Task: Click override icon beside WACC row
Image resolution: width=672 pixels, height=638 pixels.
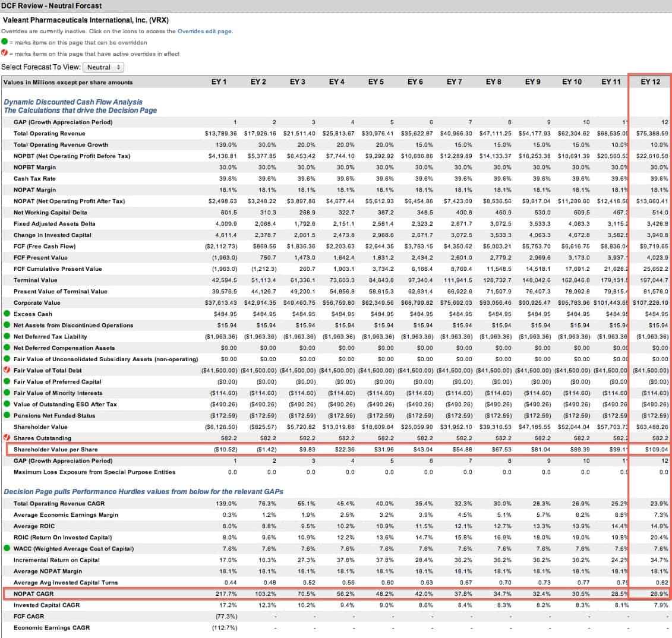Action: [x=7, y=548]
